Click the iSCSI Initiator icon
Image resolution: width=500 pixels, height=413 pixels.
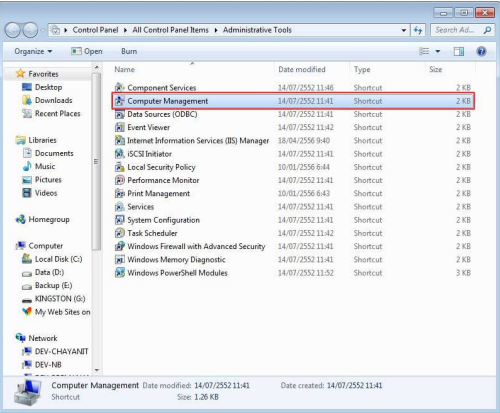pyautogui.click(x=120, y=154)
